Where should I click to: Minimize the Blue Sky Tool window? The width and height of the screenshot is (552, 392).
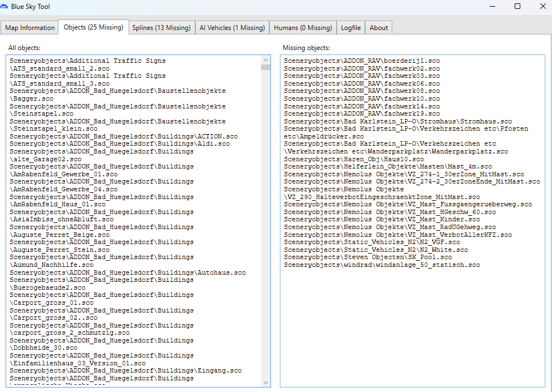point(492,7)
